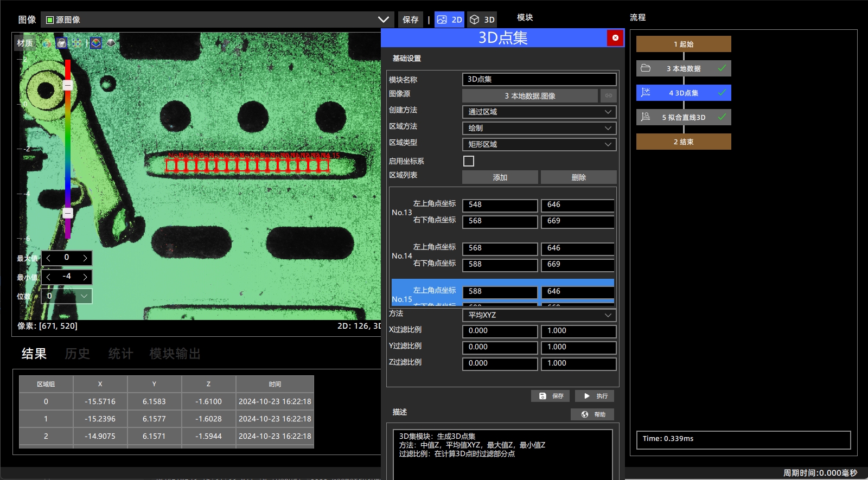This screenshot has width=868, height=480.
Task: Close the 3D点集 panel
Action: pyautogui.click(x=615, y=38)
